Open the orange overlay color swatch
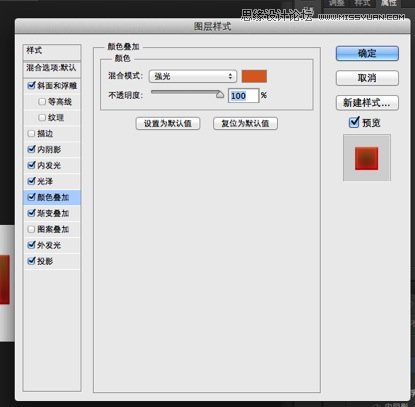 [254, 76]
